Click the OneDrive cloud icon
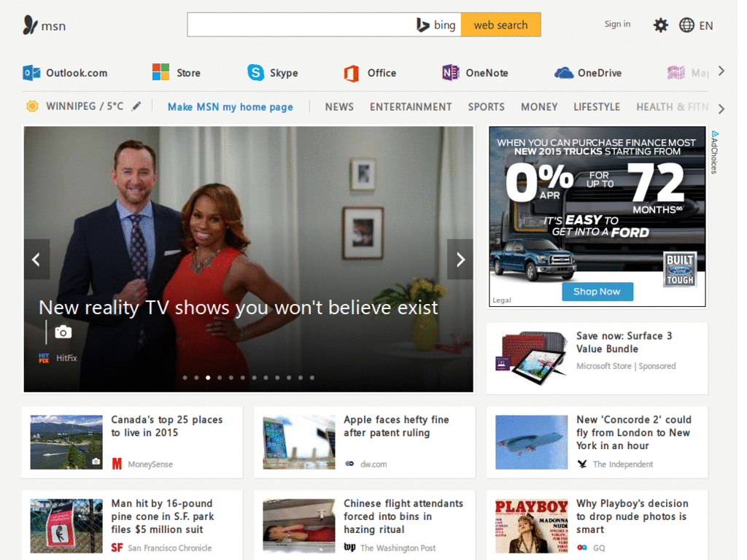The height and width of the screenshot is (560, 747). point(564,73)
